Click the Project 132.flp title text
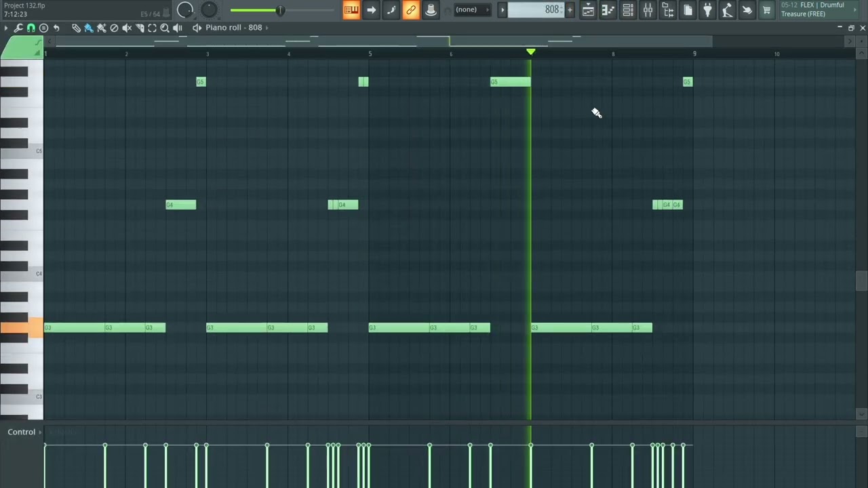The height and width of the screenshot is (488, 868). point(24,5)
